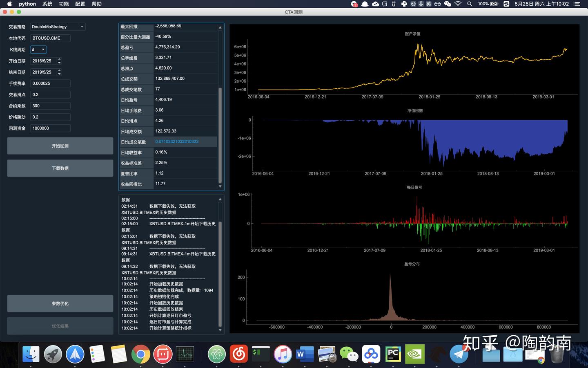Open PyCharm from the dock
This screenshot has width=588, height=368.
coord(393,354)
